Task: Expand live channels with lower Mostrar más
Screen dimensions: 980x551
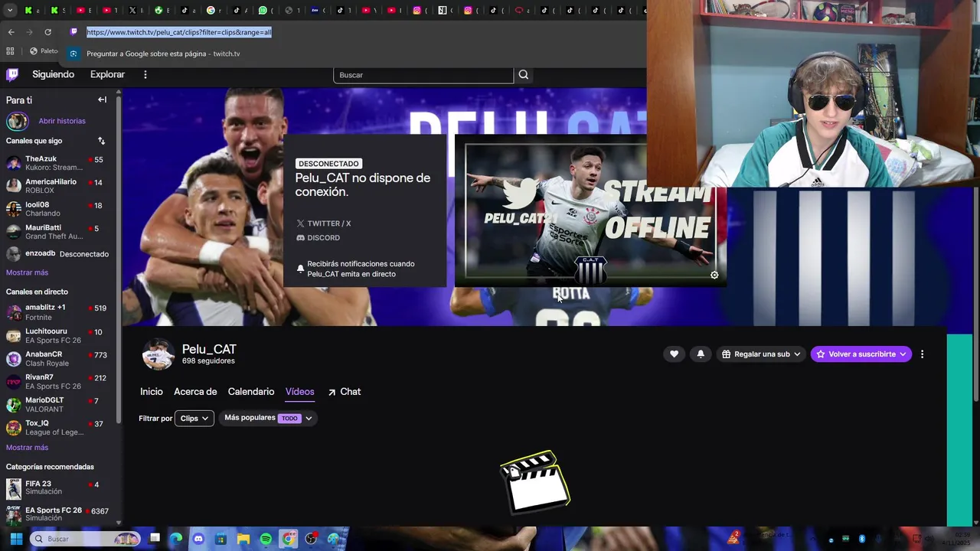Action: pos(27,447)
